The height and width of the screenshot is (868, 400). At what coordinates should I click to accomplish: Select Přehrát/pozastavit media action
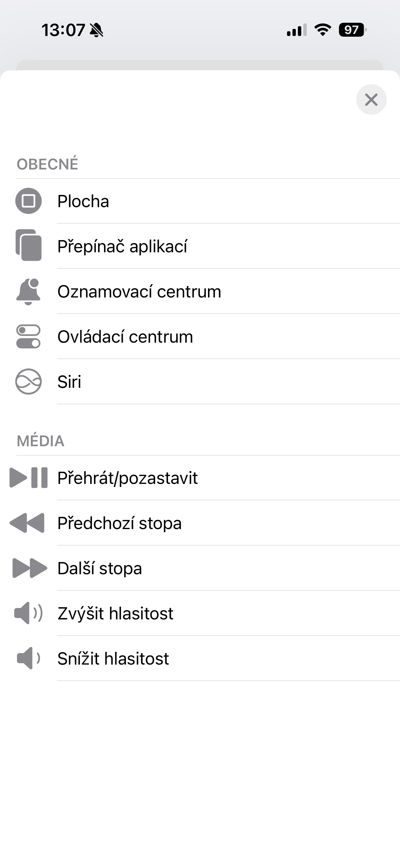[128, 478]
